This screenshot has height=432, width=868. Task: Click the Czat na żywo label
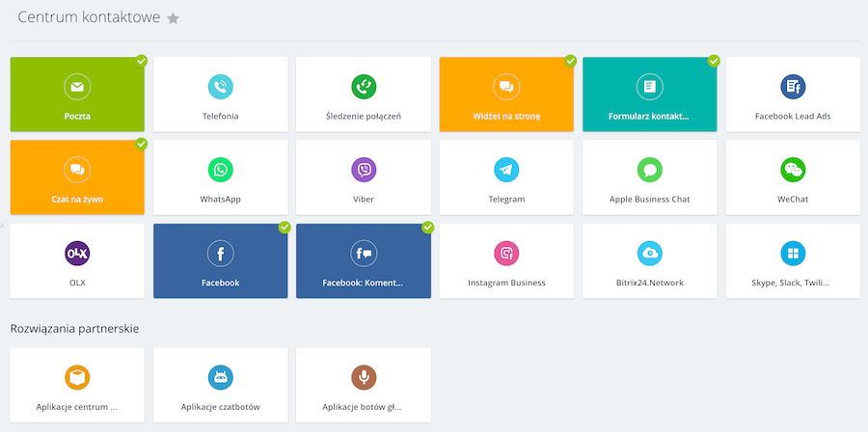pos(77,200)
